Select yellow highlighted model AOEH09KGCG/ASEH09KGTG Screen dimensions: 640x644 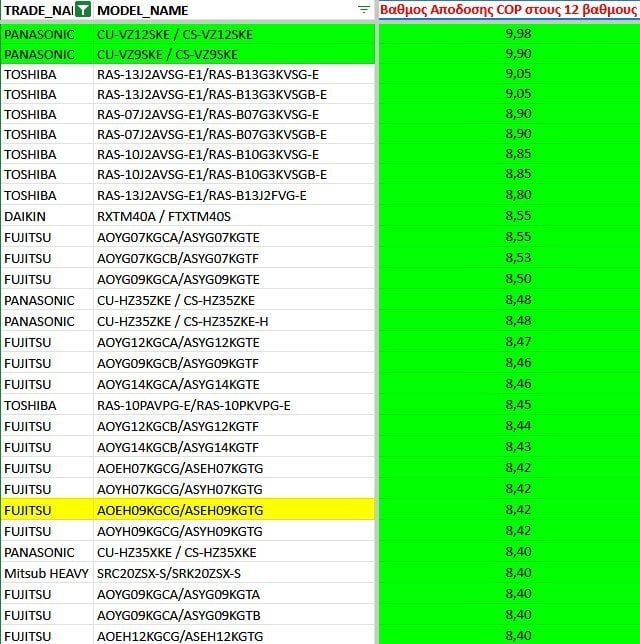[180, 511]
